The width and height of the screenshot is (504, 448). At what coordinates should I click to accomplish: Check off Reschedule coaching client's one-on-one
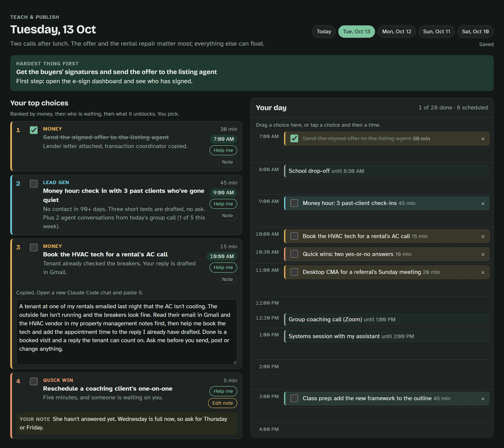point(34,381)
